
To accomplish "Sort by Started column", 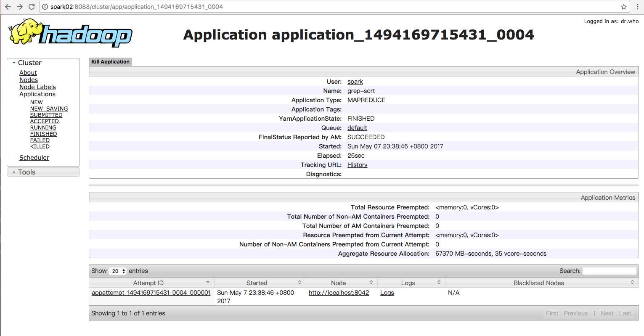I will tap(260, 283).
